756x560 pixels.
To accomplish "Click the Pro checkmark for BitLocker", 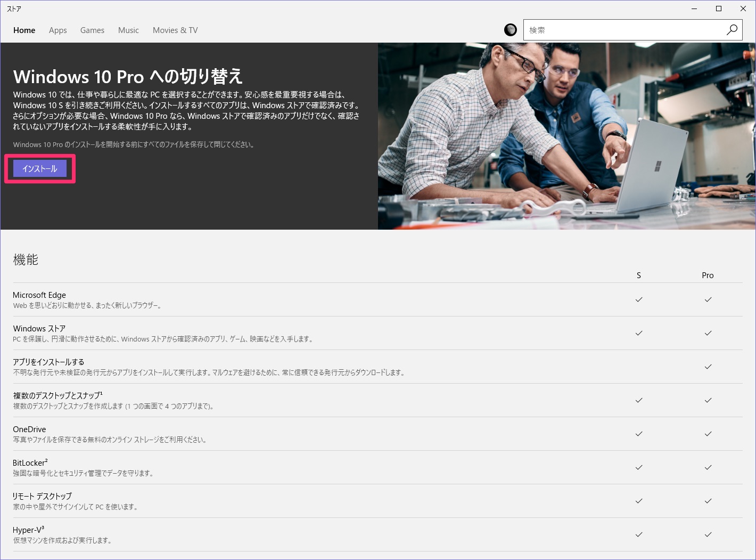I will pyautogui.click(x=708, y=467).
